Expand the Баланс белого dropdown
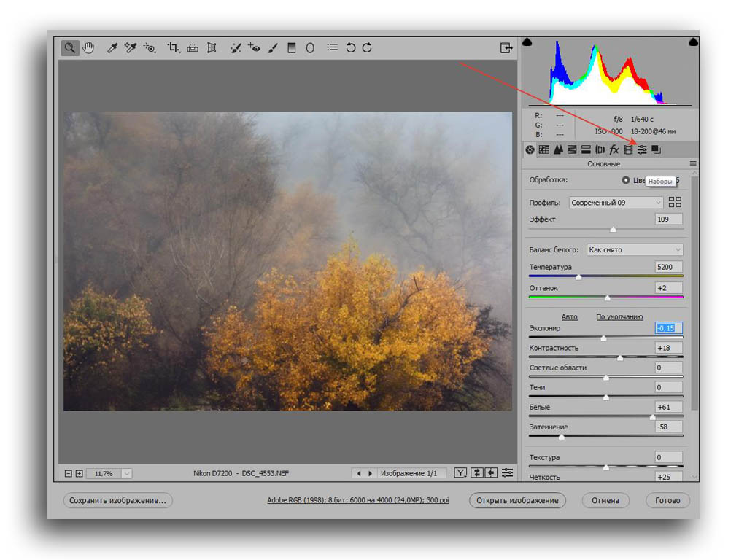Screen dimensions: 747x560 634,249
